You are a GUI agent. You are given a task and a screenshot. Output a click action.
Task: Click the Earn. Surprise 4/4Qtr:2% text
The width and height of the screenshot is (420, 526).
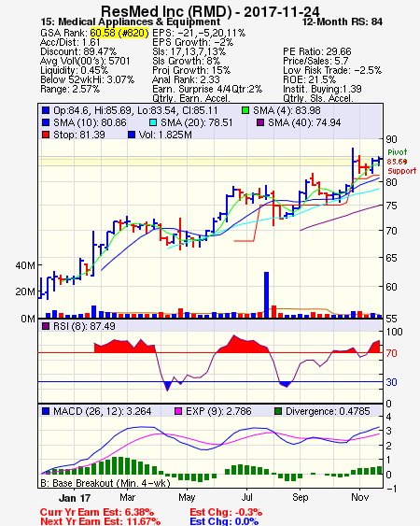[207, 90]
